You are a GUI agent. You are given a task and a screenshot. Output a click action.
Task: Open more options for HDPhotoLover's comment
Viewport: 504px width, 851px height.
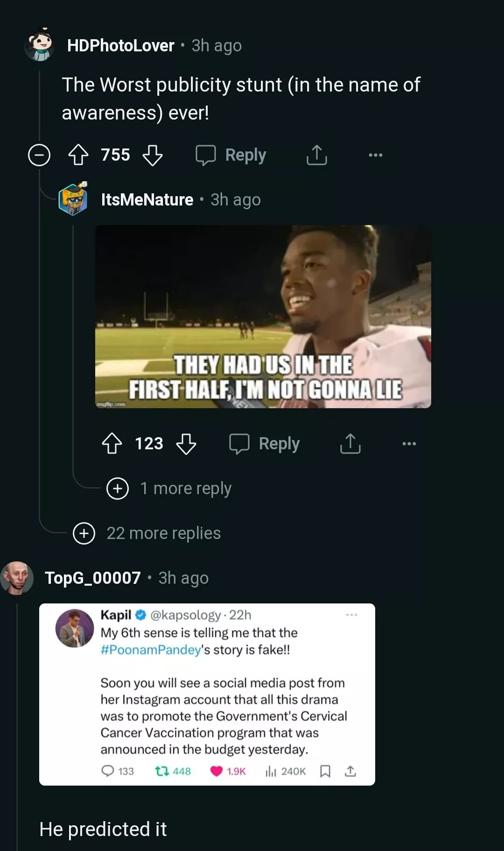(x=375, y=155)
